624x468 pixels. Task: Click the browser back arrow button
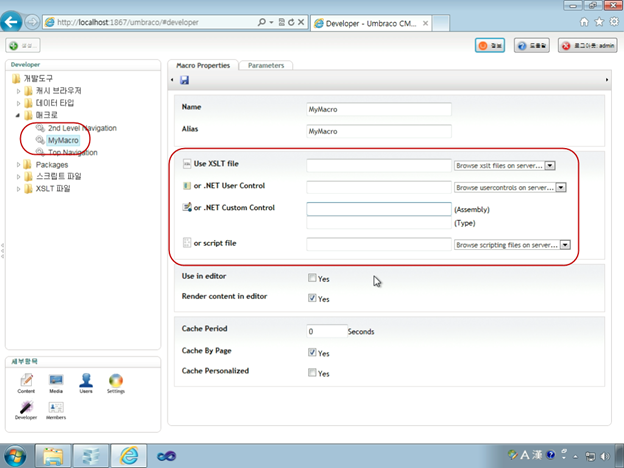[x=11, y=21]
